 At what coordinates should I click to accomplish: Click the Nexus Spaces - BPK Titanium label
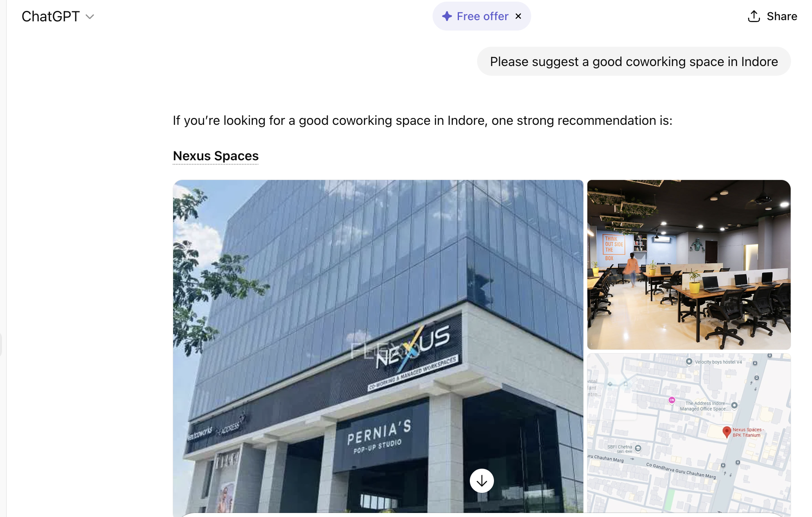tap(748, 432)
